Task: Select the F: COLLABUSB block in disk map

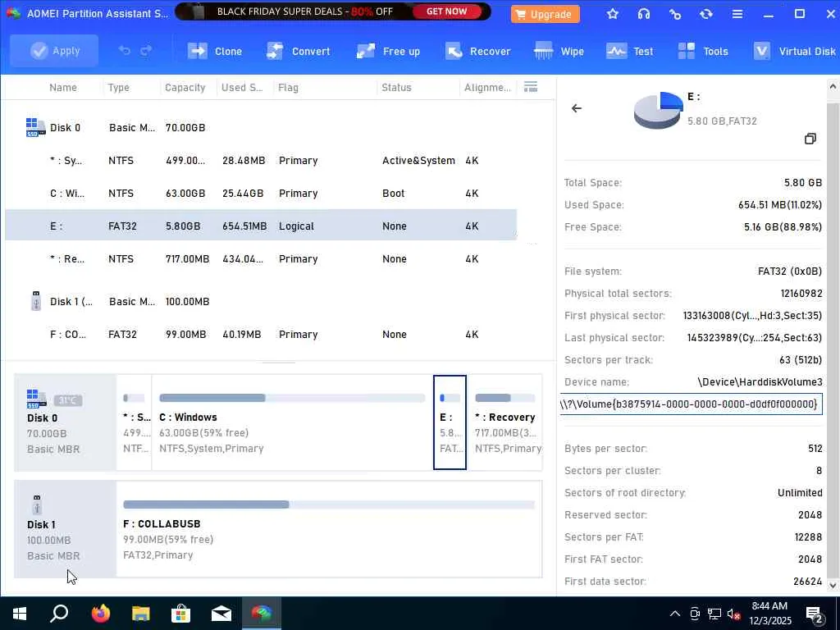Action: (x=329, y=529)
